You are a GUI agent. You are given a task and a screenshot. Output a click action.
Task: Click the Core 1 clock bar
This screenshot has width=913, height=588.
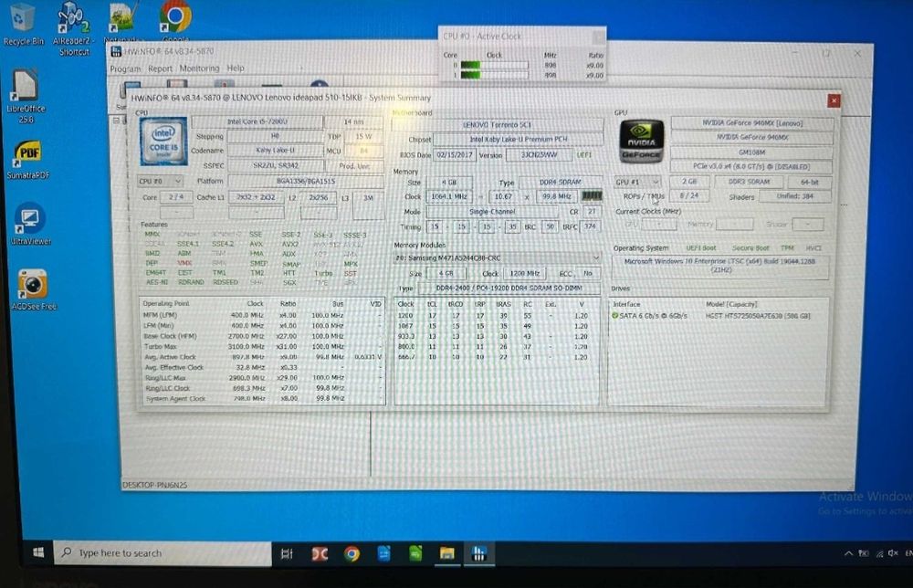tap(494, 75)
